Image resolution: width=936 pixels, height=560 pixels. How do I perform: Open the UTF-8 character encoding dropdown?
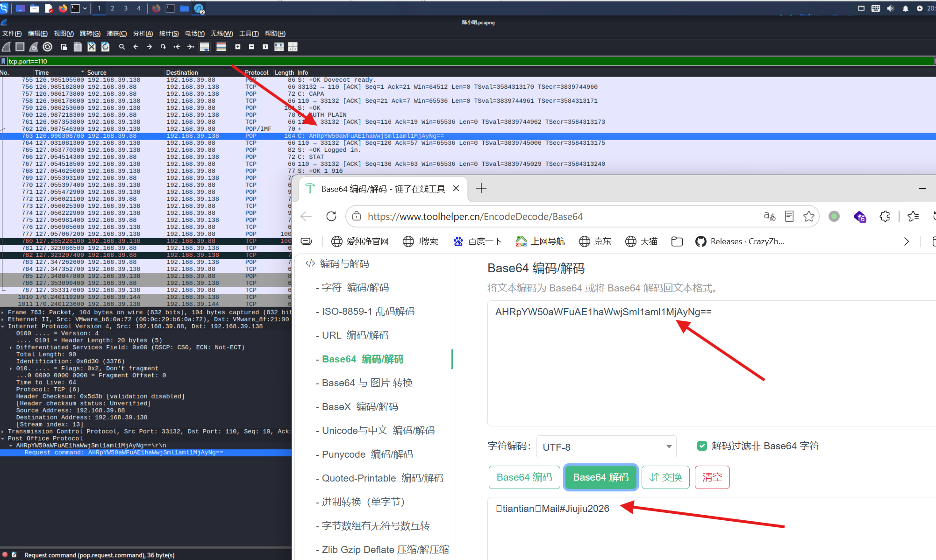(x=607, y=447)
